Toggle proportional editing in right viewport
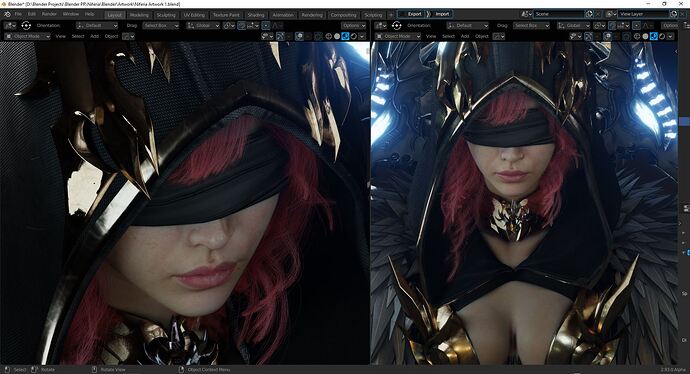Screen dimensions: 690x374 [x=636, y=26]
